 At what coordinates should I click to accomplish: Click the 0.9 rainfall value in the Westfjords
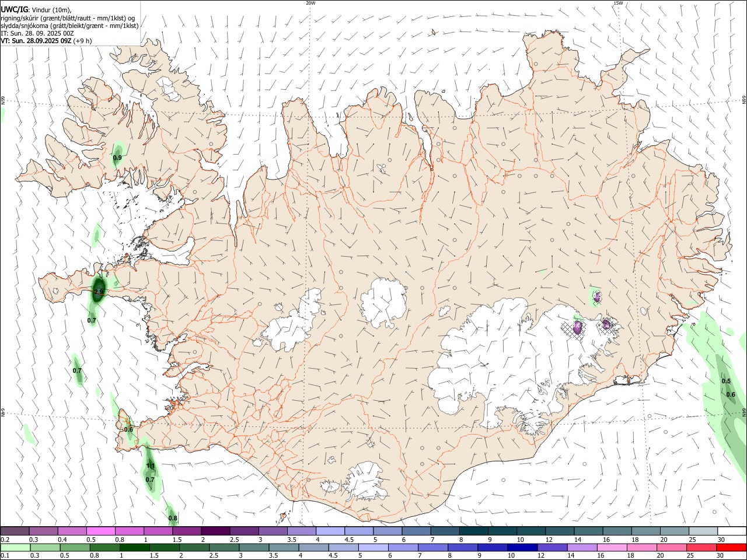pos(117,158)
